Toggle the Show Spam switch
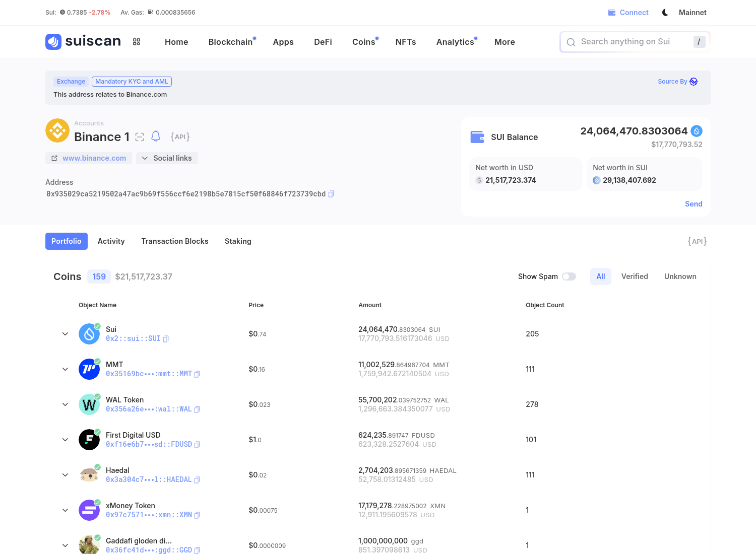This screenshot has width=756, height=554. (569, 276)
